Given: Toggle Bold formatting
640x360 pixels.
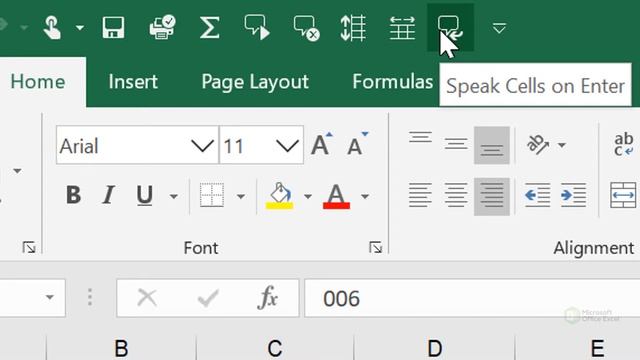Looking at the screenshot, I should pyautogui.click(x=73, y=195).
